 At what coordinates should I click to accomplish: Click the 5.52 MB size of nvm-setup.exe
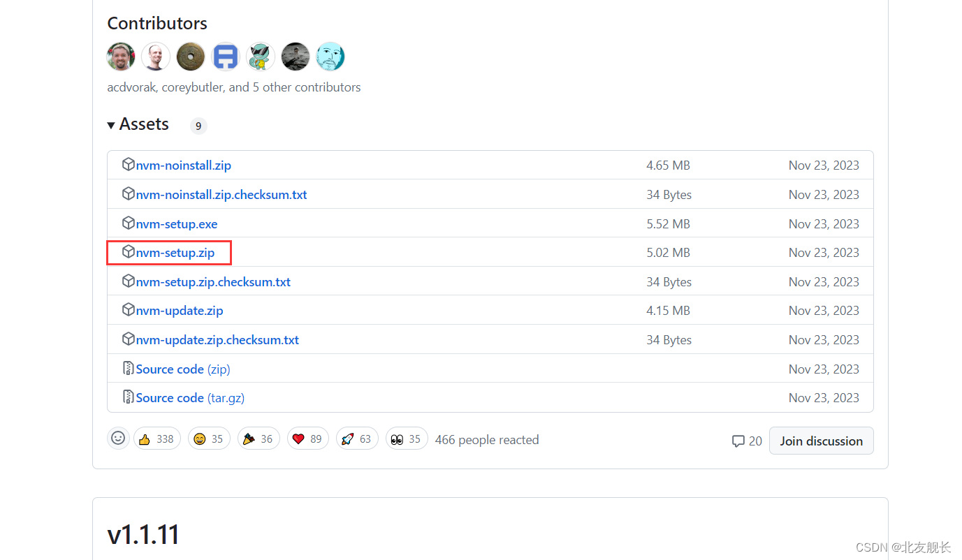click(x=668, y=224)
